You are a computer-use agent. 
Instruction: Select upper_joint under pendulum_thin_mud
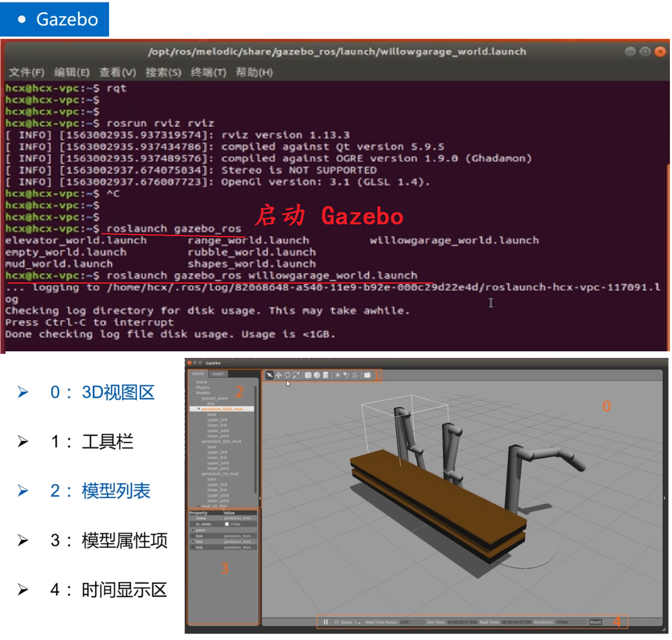pyautogui.click(x=218, y=463)
